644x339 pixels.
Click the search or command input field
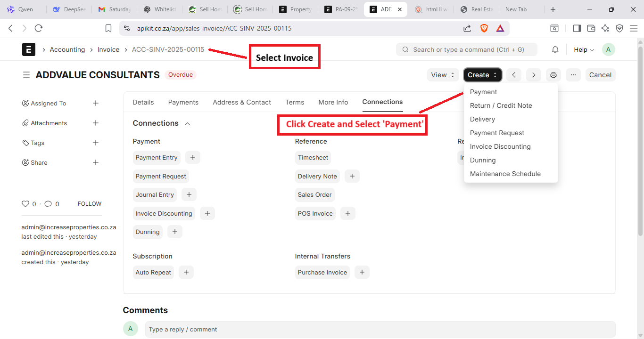click(x=467, y=49)
